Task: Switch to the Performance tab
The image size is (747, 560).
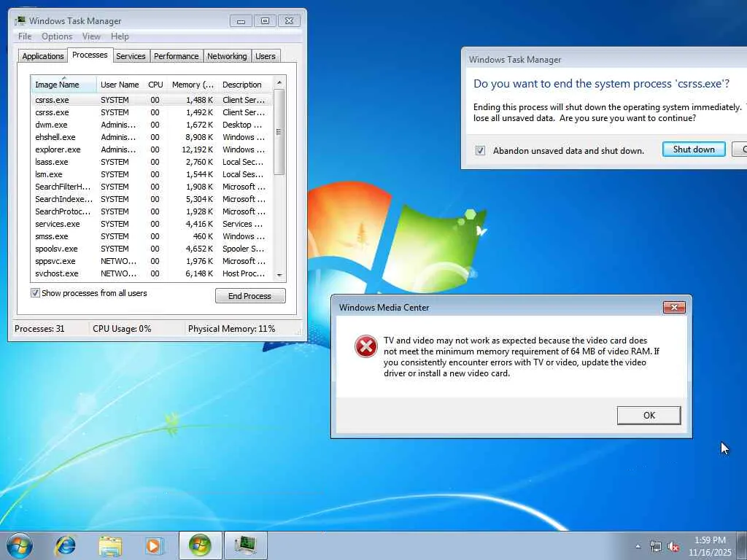Action: point(177,56)
